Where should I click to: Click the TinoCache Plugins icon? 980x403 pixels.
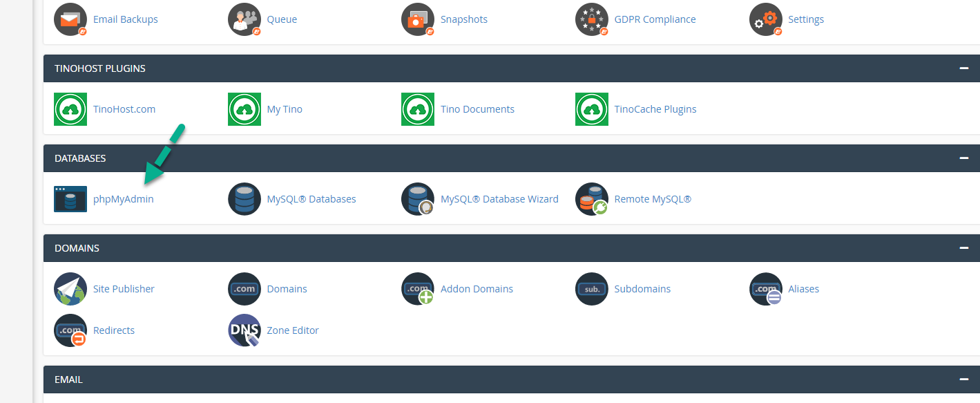592,109
